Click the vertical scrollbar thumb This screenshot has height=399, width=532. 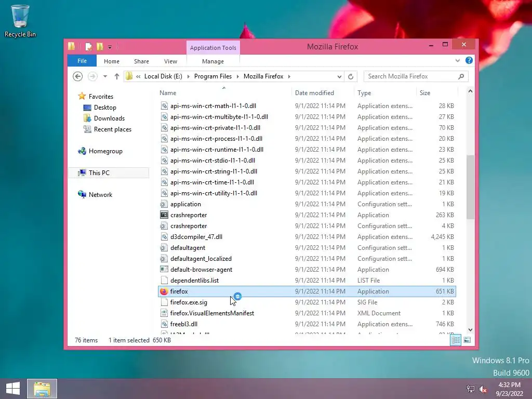(470, 187)
